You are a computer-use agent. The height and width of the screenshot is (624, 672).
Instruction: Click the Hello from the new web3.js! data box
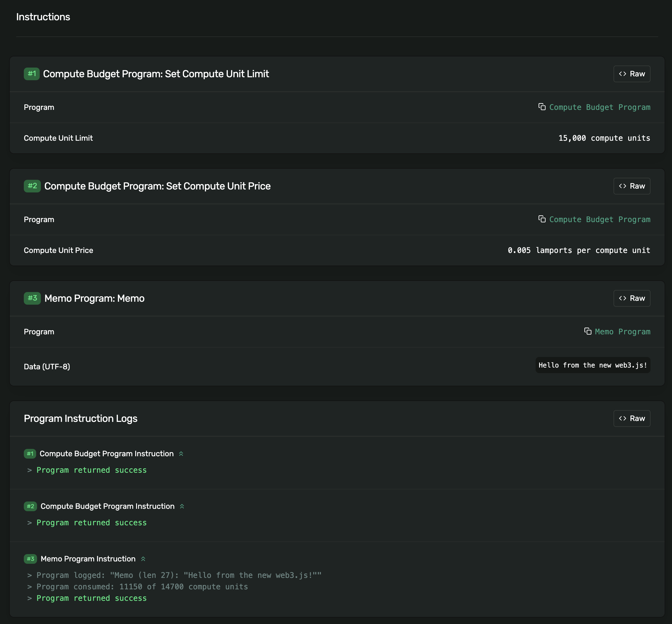click(593, 365)
